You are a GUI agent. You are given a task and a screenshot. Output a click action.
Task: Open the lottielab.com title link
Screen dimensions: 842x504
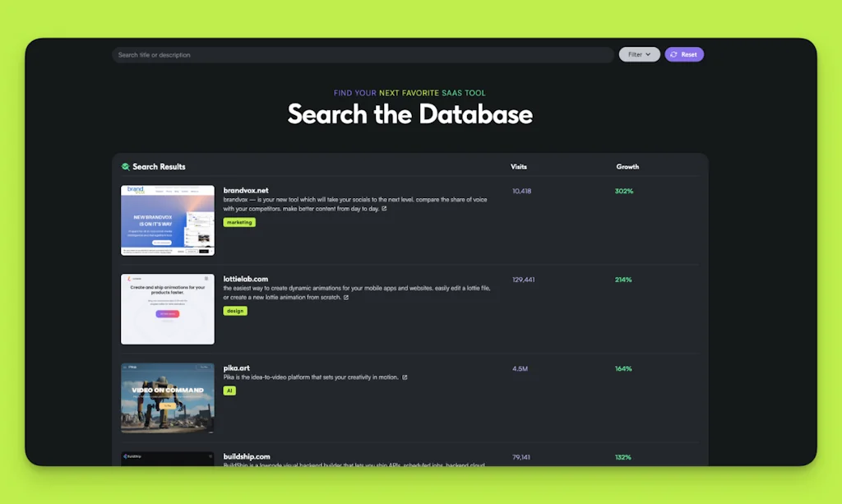[x=247, y=279]
